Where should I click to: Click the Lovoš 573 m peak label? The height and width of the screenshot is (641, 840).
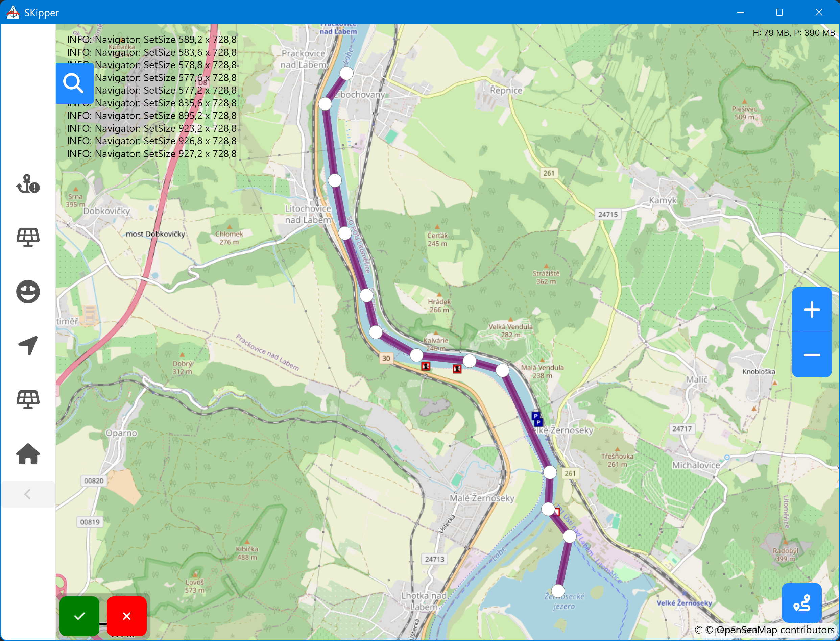(195, 586)
